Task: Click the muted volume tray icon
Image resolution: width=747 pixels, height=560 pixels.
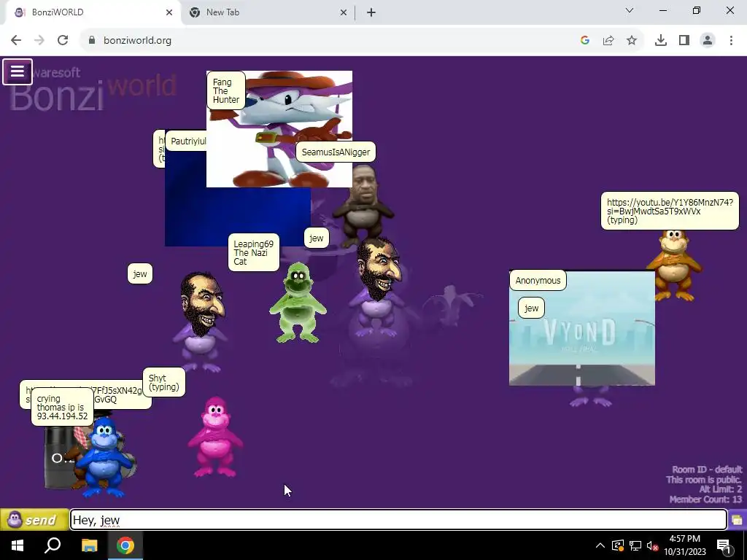Action: (x=652, y=545)
